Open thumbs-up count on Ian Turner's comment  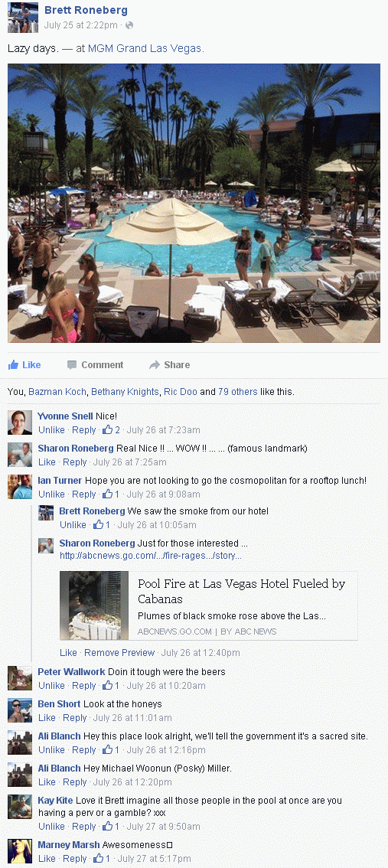[111, 494]
